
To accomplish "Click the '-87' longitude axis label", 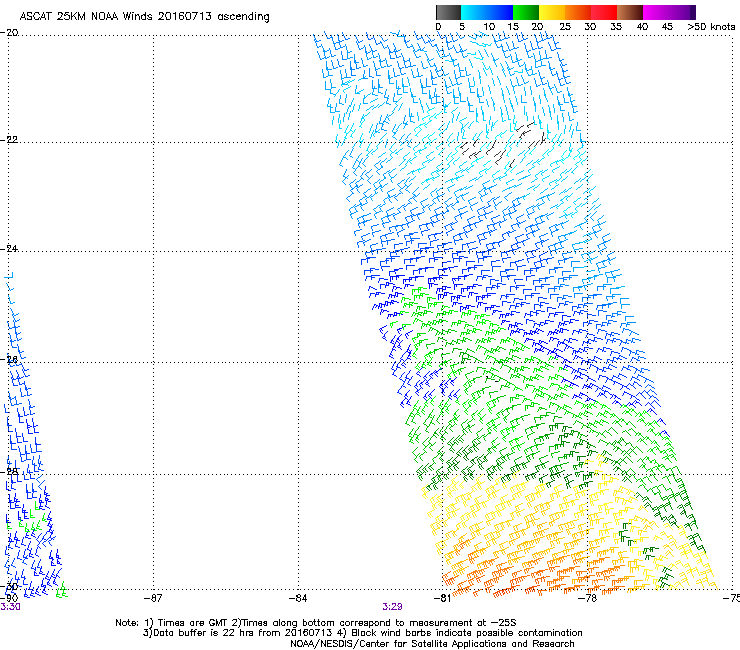I will [153, 599].
